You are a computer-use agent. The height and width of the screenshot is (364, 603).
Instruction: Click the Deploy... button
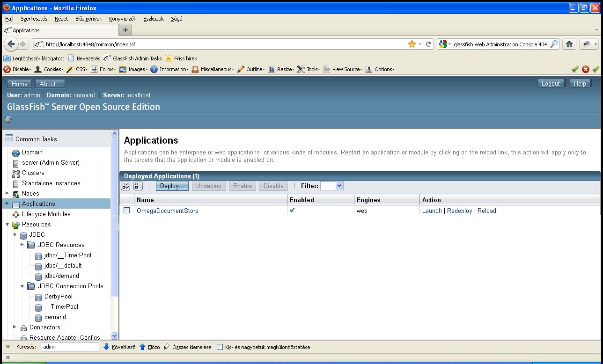tap(172, 186)
